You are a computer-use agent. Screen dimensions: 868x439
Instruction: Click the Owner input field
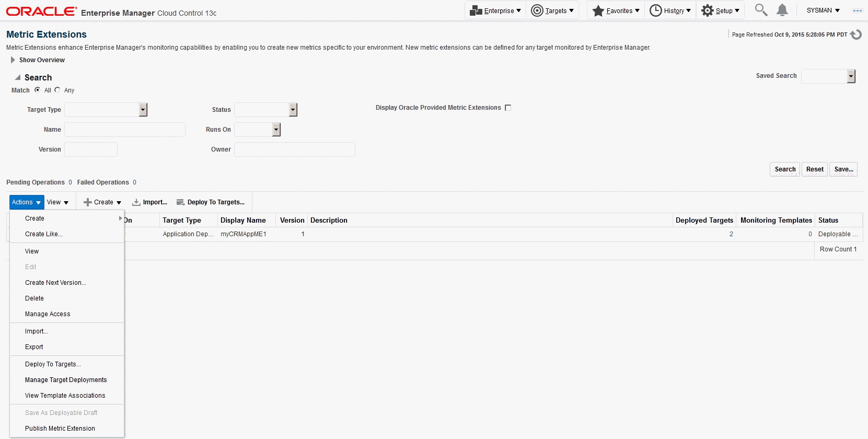(x=295, y=149)
